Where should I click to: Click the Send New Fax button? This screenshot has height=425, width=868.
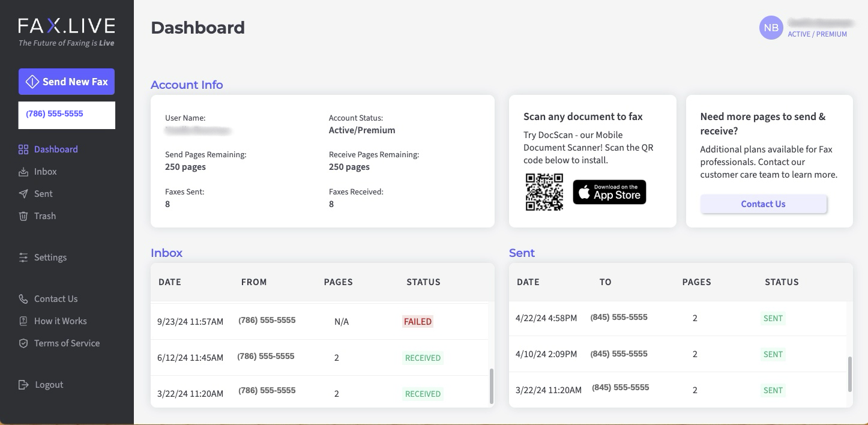67,82
